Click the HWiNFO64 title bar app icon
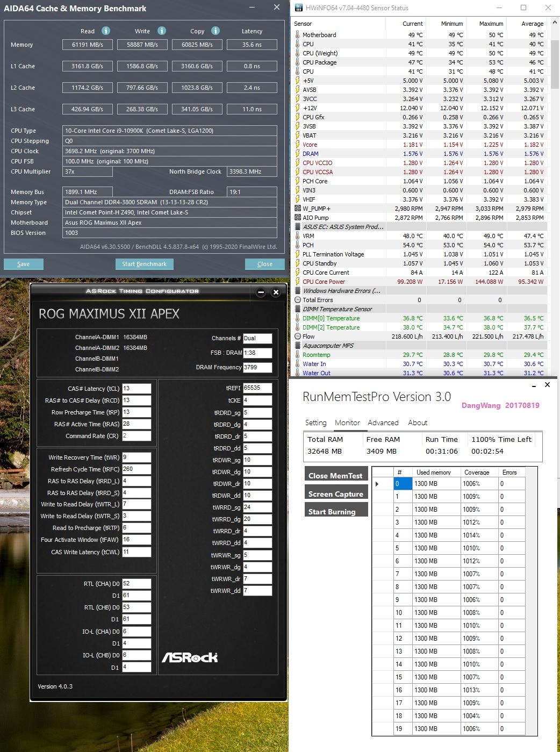Screen dimensions: 560x752 click(298, 8)
